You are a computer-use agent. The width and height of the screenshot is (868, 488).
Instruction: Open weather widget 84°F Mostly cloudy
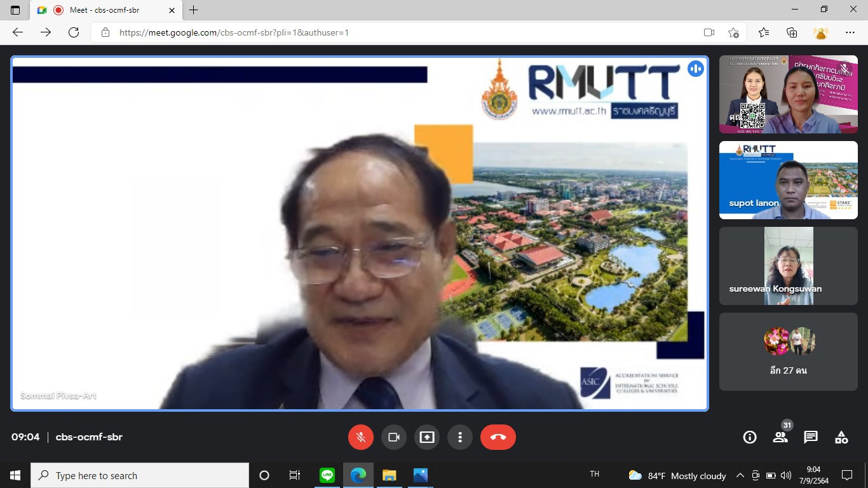pyautogui.click(x=677, y=475)
